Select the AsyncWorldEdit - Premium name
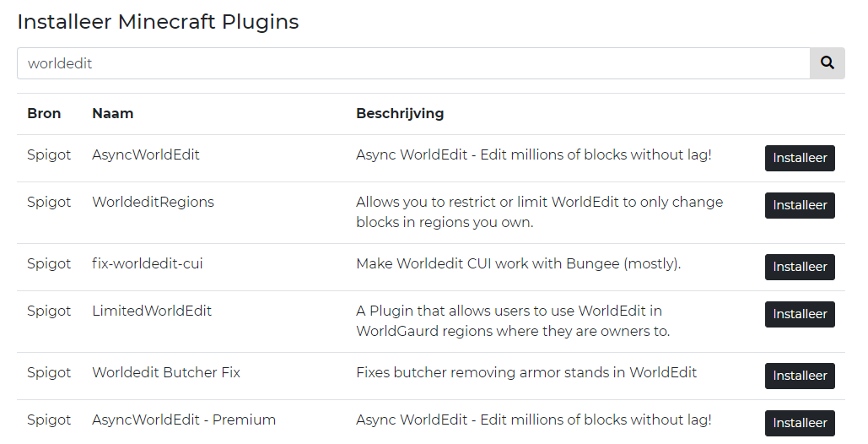Image resolution: width=868 pixels, height=444 pixels. 183,420
